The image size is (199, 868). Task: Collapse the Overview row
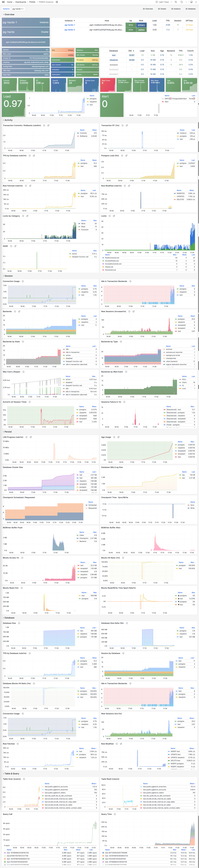coord(9,15)
